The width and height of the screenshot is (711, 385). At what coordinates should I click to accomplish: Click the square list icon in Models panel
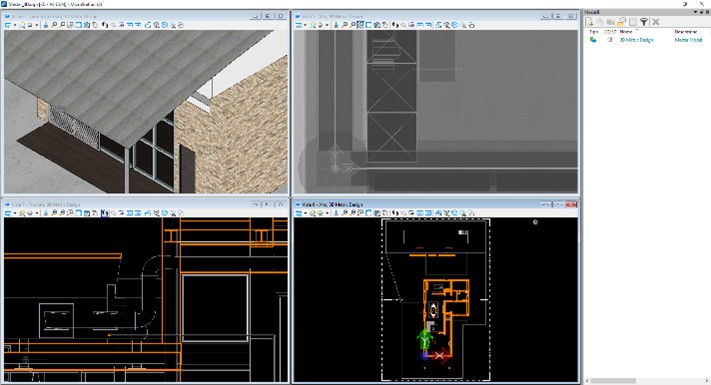tap(633, 21)
